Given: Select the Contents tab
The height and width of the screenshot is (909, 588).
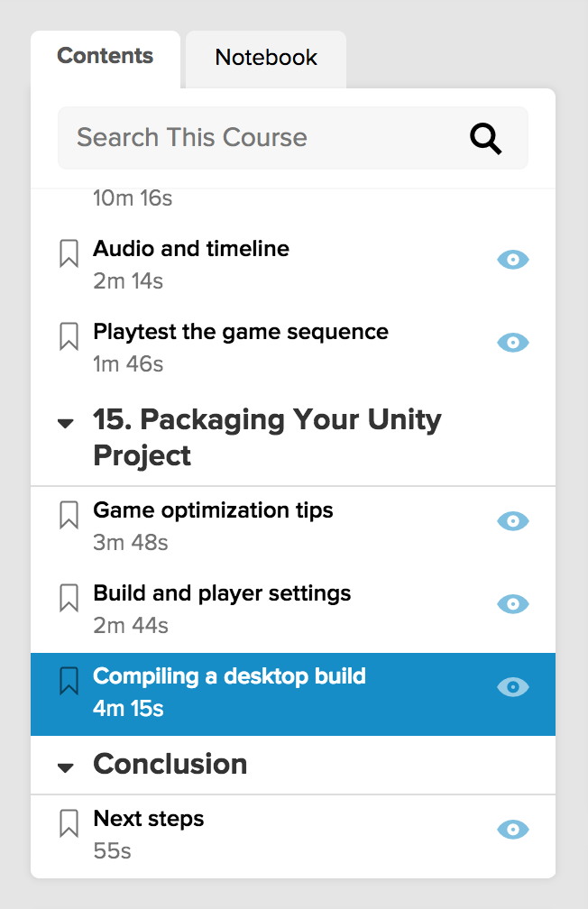Looking at the screenshot, I should (106, 58).
